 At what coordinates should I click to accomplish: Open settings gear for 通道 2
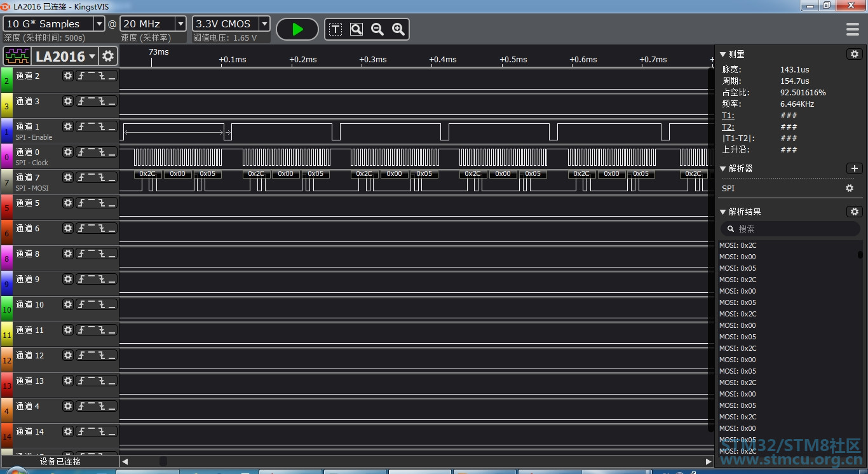point(68,76)
